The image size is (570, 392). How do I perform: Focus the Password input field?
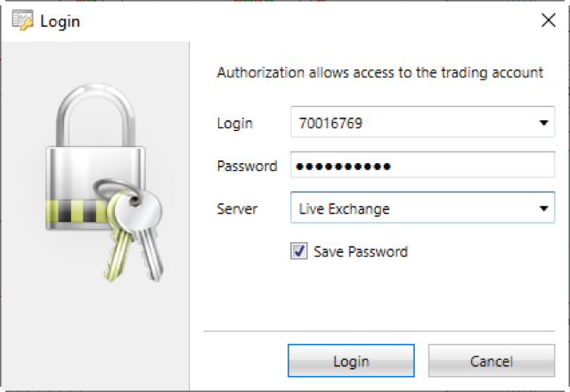[422, 165]
